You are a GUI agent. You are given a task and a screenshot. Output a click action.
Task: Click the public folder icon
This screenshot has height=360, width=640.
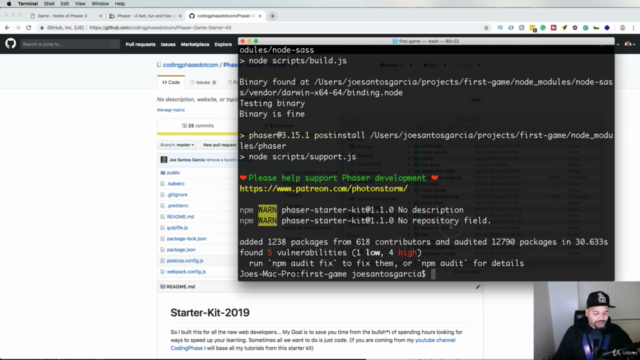coord(163,173)
